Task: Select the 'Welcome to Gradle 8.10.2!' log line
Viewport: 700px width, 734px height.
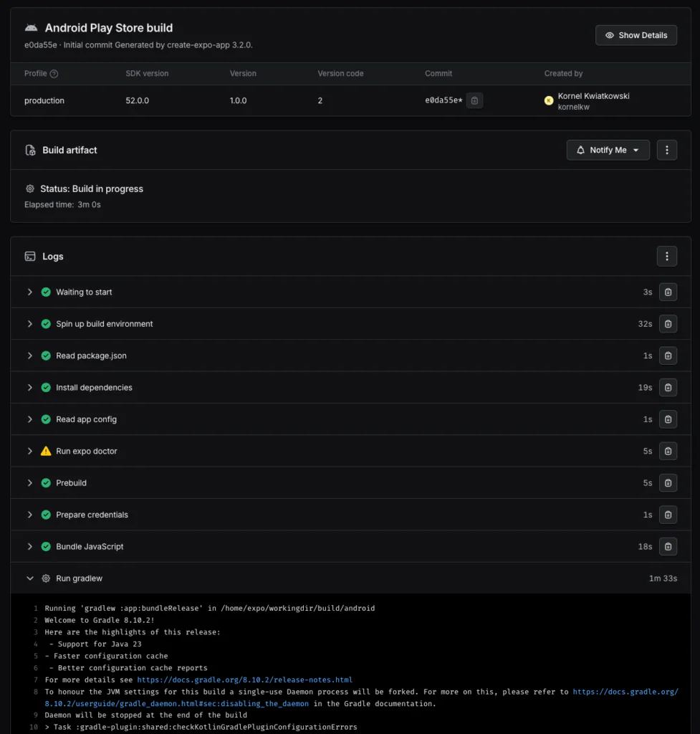Action: click(100, 620)
